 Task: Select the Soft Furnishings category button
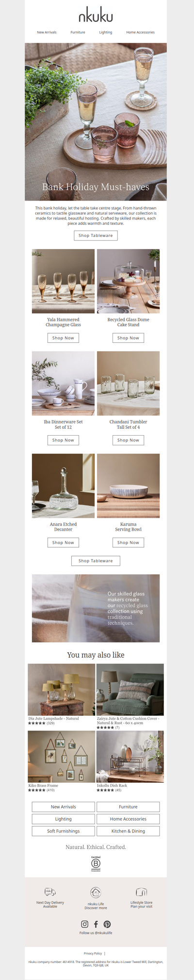63,831
